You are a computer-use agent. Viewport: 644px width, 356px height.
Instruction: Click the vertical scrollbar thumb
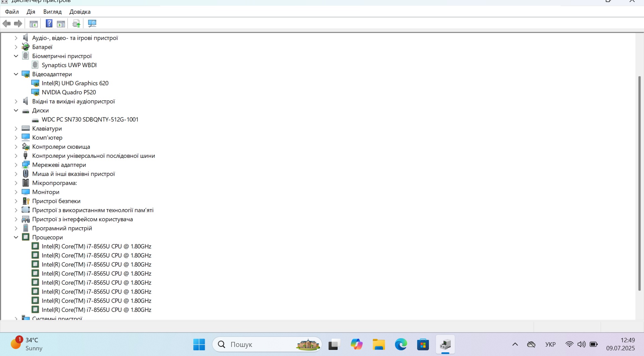tap(639, 184)
